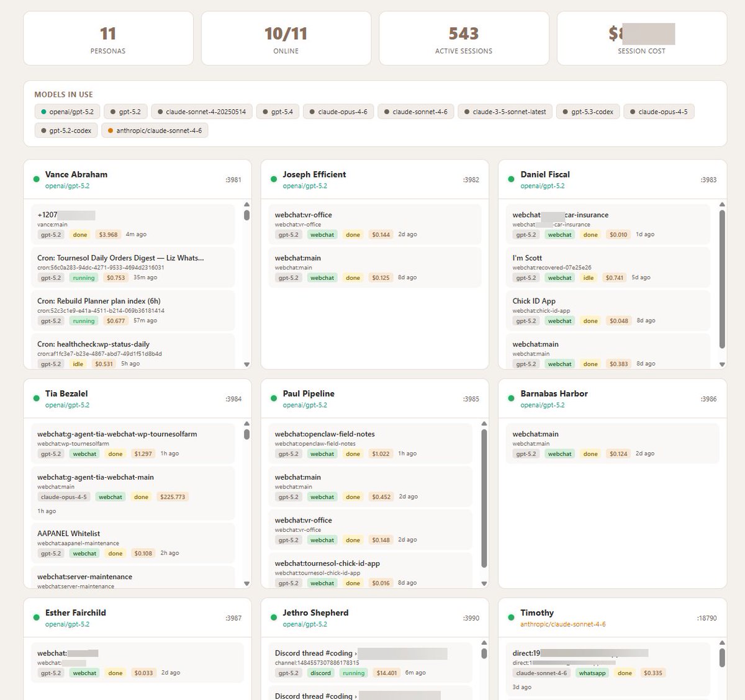745x700 pixels.
Task: Select the gpt-5.2-codex model chip
Action: [66, 130]
